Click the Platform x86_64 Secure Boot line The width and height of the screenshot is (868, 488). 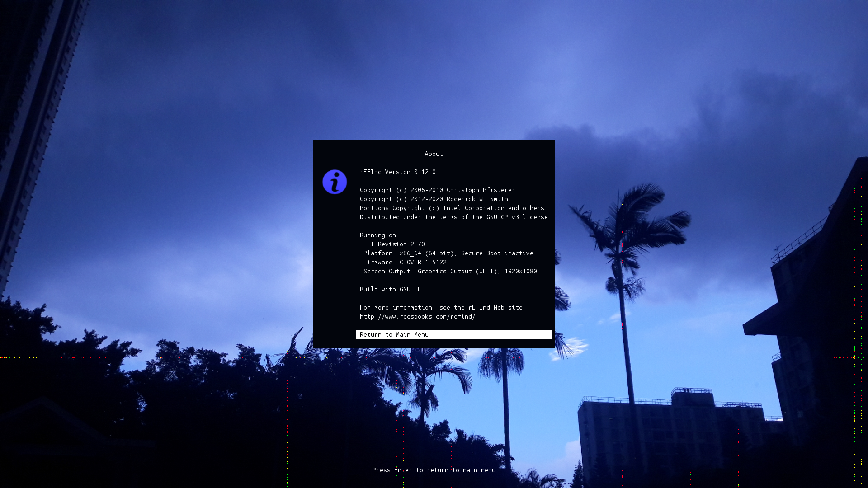click(448, 253)
